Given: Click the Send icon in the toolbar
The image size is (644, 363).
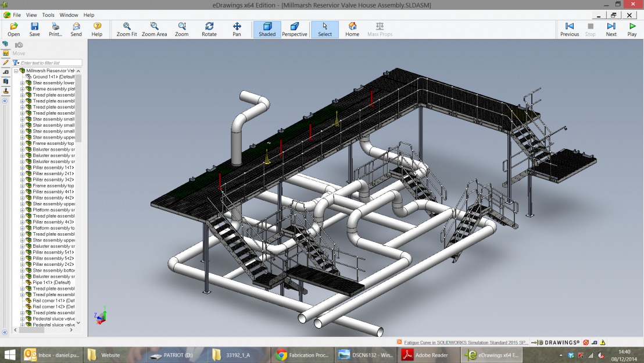Looking at the screenshot, I should coord(76,29).
